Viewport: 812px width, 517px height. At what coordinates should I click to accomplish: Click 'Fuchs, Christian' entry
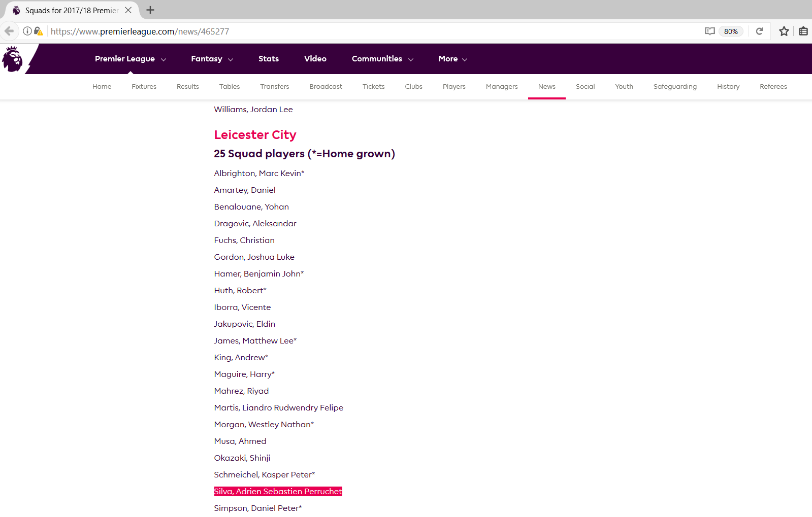(244, 240)
